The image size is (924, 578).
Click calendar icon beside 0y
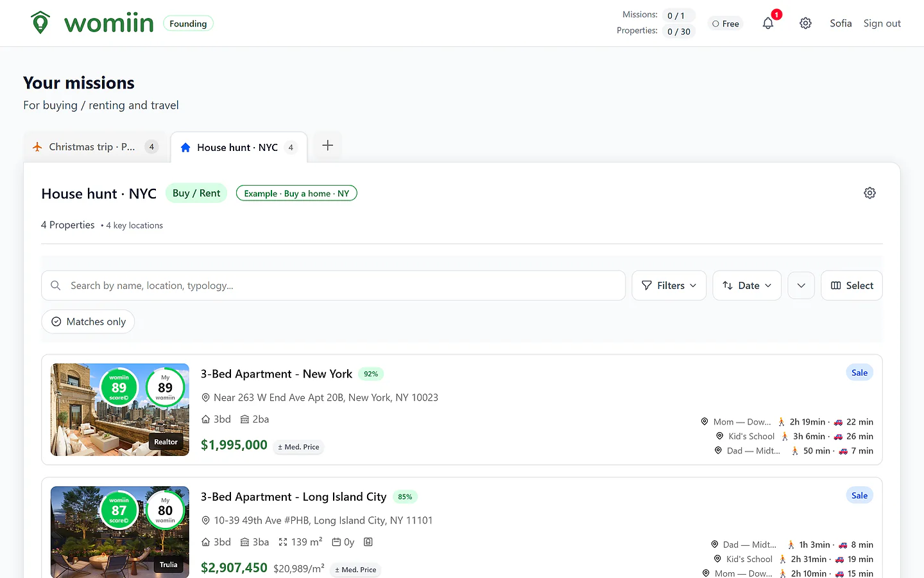click(x=336, y=542)
